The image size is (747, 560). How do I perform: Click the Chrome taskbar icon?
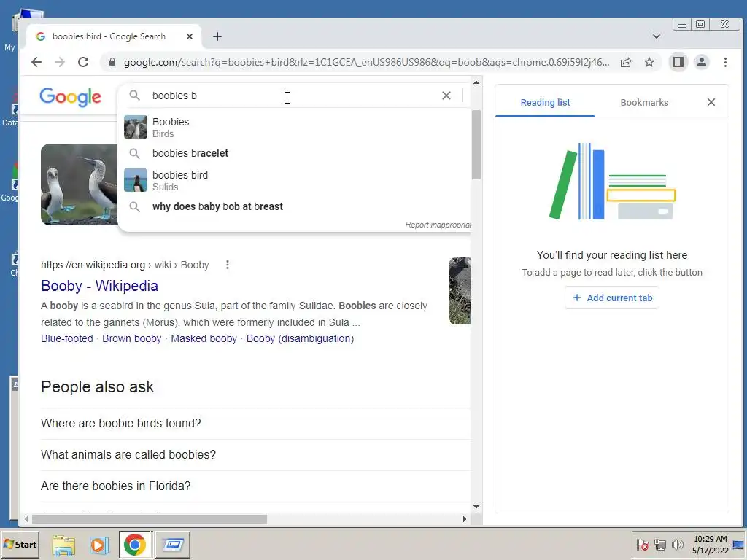click(135, 544)
